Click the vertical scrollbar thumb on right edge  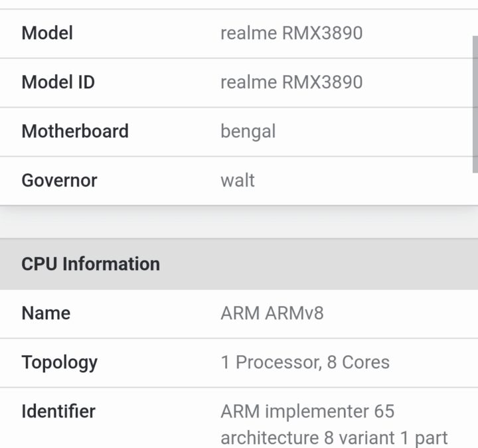point(475,105)
